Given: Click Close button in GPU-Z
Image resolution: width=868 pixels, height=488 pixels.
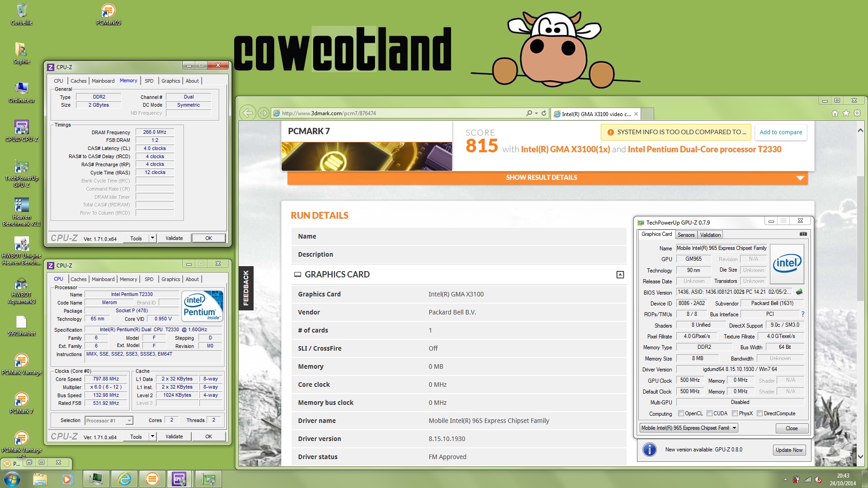Looking at the screenshot, I should [792, 428].
